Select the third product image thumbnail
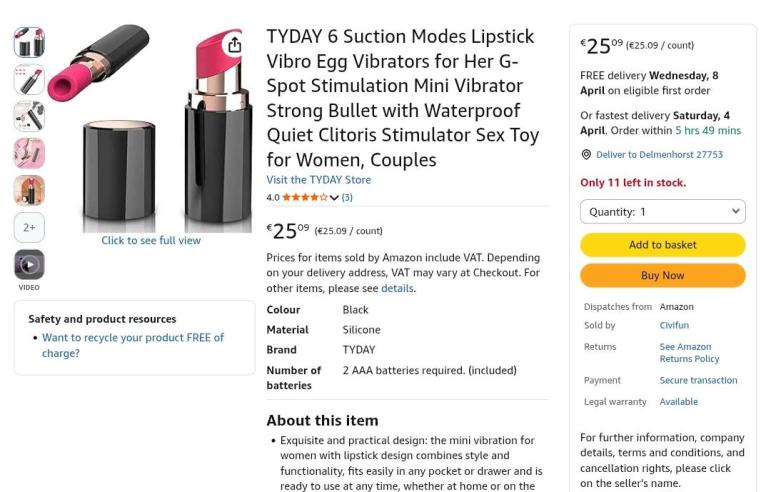771x492 pixels. tap(29, 116)
